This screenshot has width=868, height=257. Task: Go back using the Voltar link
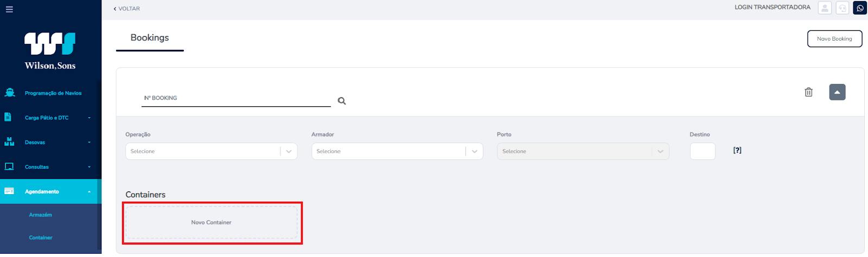[x=127, y=9]
